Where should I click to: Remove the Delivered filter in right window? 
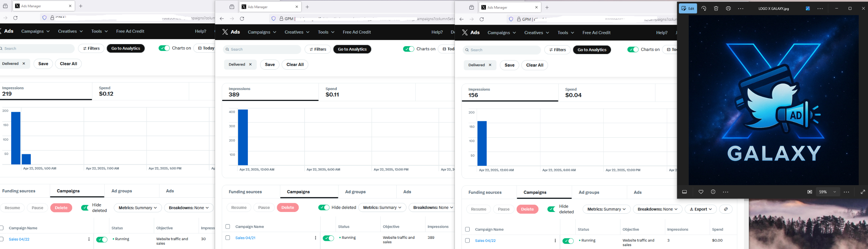pos(490,65)
